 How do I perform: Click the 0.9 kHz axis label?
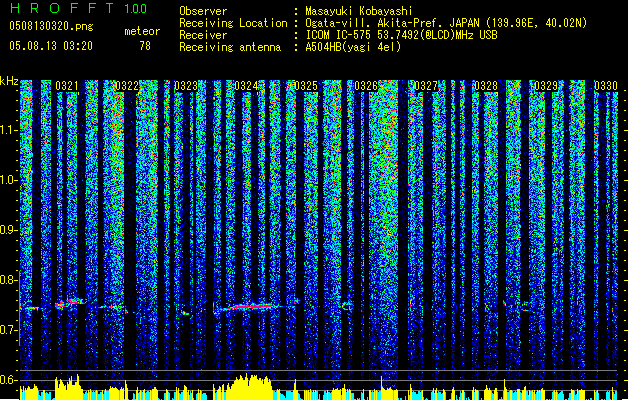click(9, 230)
